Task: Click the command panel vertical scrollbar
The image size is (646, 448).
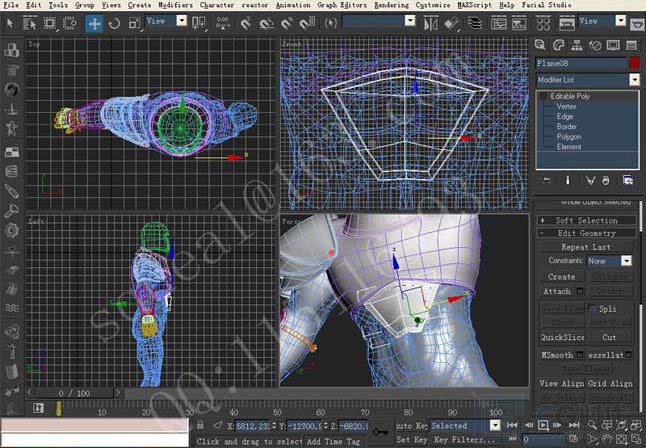Action: pos(641,305)
